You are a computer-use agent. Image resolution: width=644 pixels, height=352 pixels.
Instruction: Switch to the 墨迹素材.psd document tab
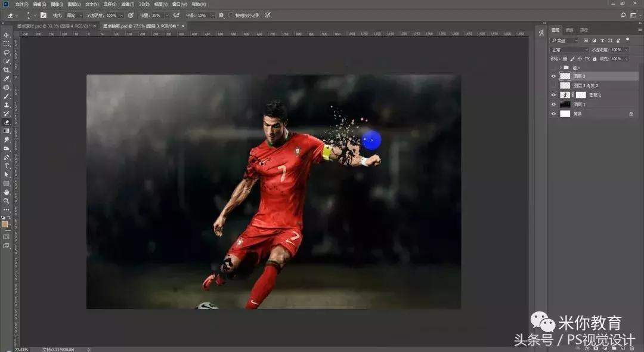click(55, 26)
